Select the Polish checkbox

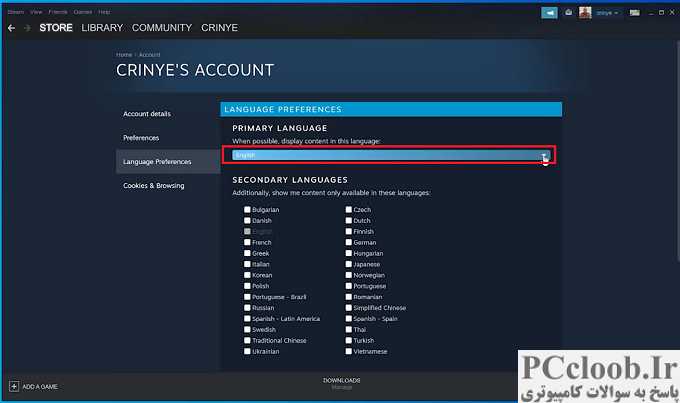(x=247, y=286)
